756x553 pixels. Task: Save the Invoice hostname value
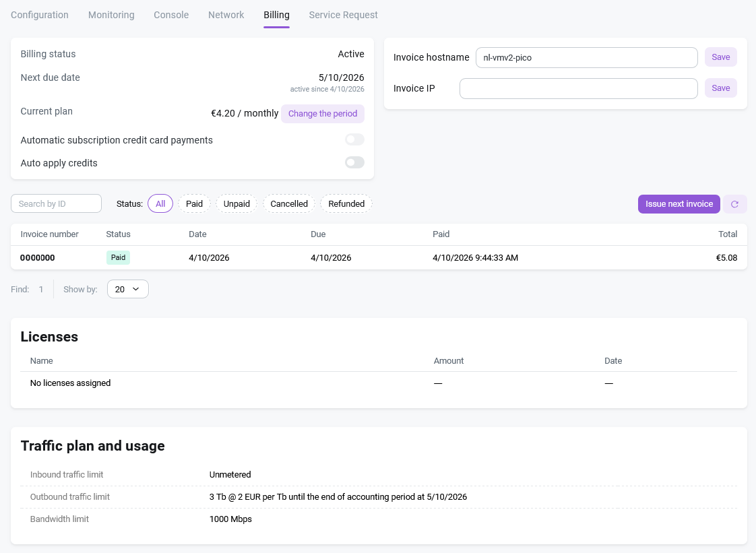720,57
